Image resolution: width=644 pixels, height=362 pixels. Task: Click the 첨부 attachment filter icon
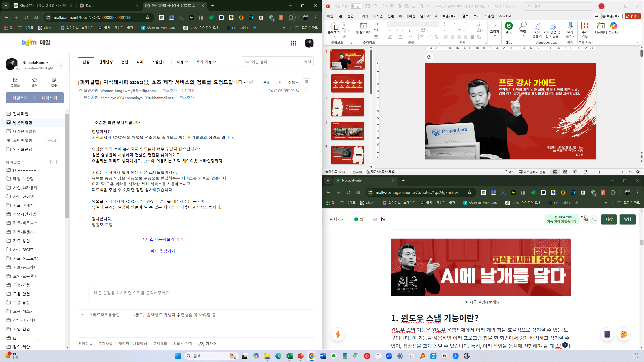(x=54, y=82)
